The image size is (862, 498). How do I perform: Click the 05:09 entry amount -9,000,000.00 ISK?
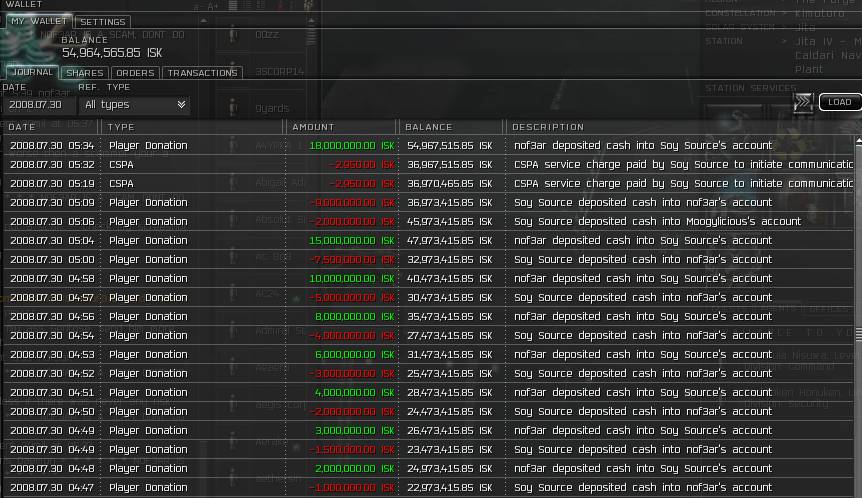[353, 203]
